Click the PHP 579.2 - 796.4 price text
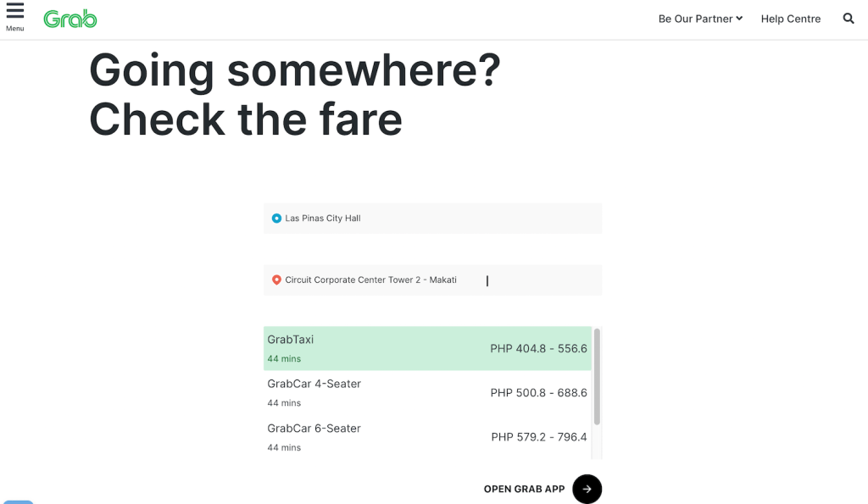The image size is (868, 504). tap(539, 437)
